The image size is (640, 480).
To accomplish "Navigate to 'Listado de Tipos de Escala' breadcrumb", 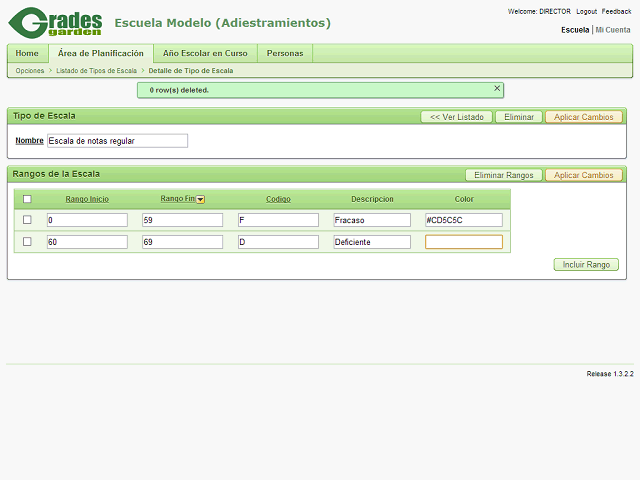I will 97,71.
